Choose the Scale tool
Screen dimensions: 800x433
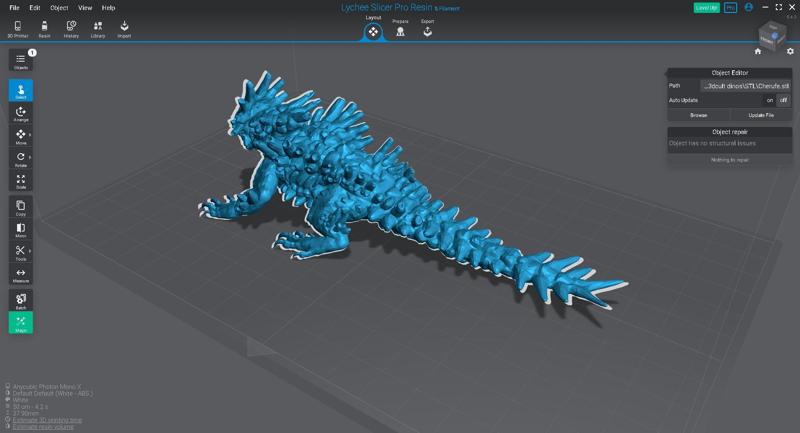coord(21,181)
